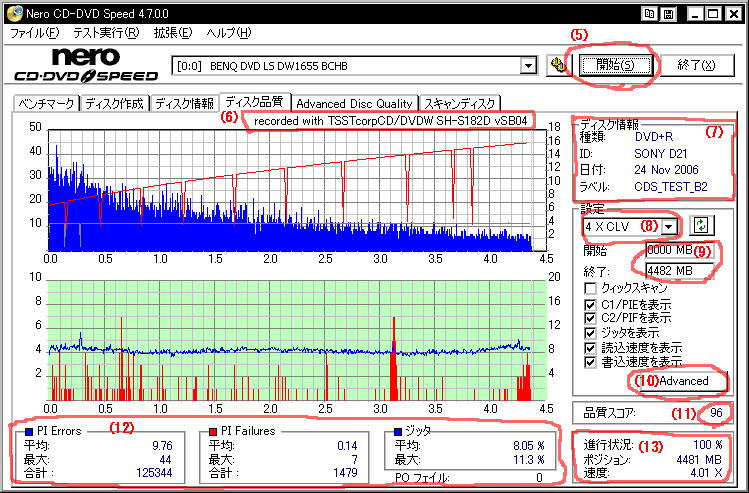Click the copy-to-clipboard title bar icon

(648, 14)
